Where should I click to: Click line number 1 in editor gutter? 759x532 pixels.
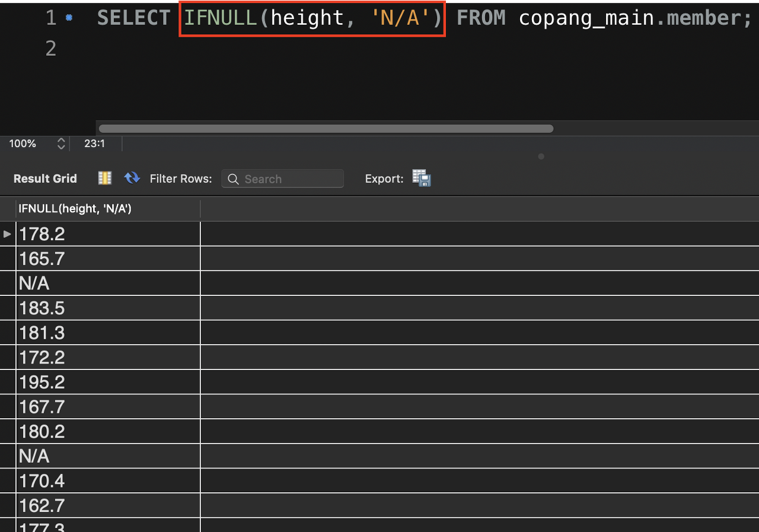(x=51, y=18)
